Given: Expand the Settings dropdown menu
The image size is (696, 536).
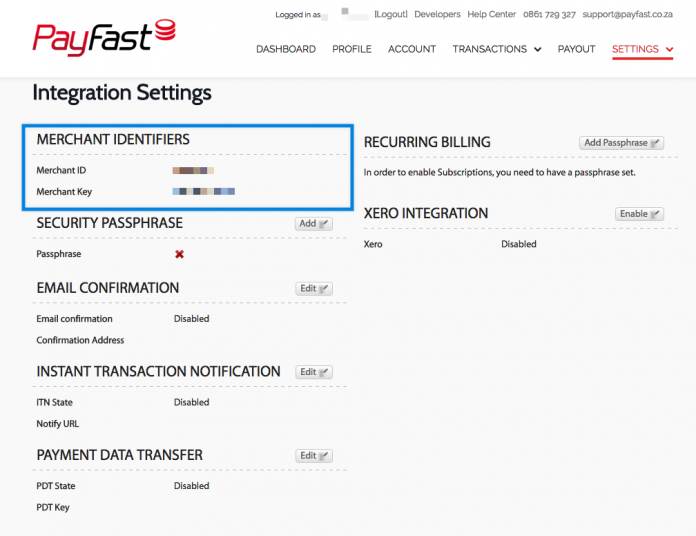Looking at the screenshot, I should pos(642,49).
